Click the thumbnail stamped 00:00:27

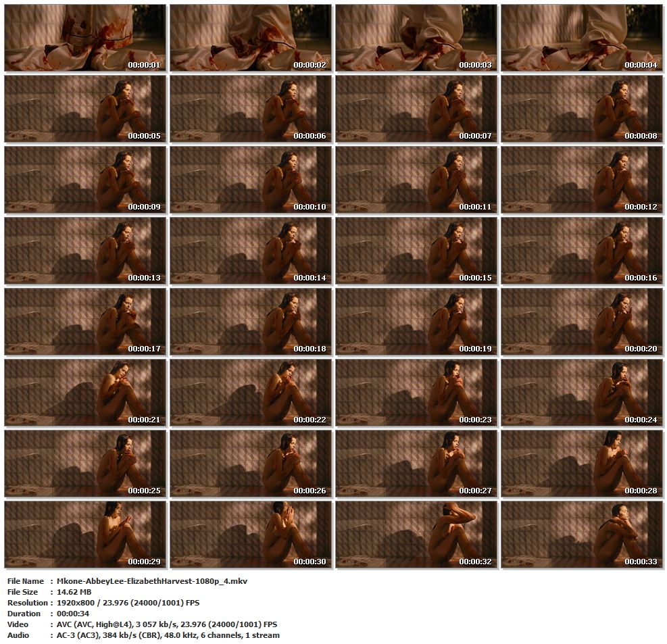click(416, 464)
